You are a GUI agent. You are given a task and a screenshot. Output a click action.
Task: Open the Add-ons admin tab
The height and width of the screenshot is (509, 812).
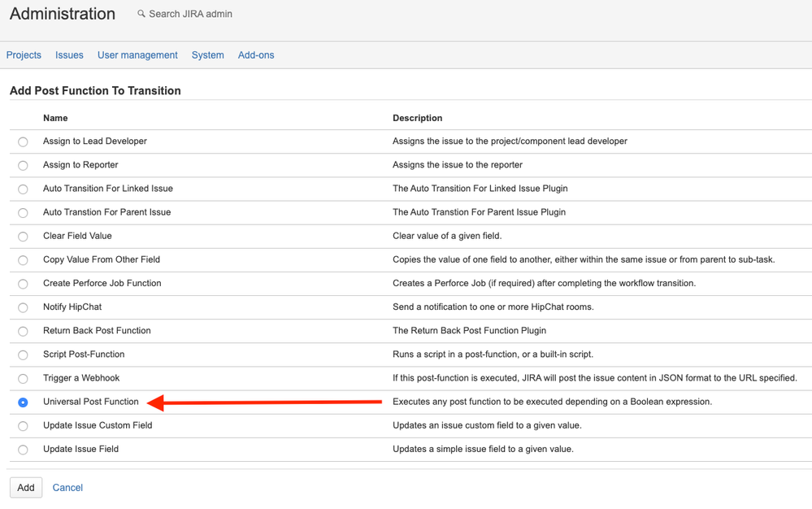click(256, 55)
